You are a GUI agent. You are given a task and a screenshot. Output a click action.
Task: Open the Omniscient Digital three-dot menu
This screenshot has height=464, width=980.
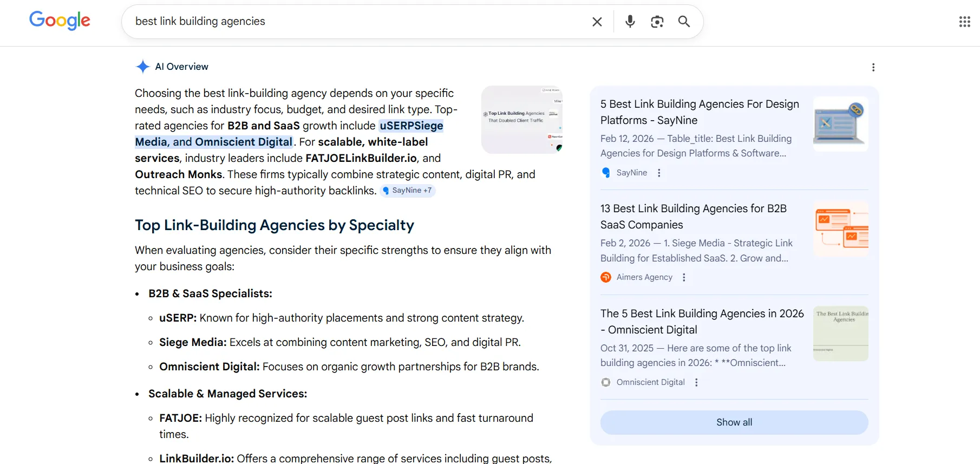[696, 382]
